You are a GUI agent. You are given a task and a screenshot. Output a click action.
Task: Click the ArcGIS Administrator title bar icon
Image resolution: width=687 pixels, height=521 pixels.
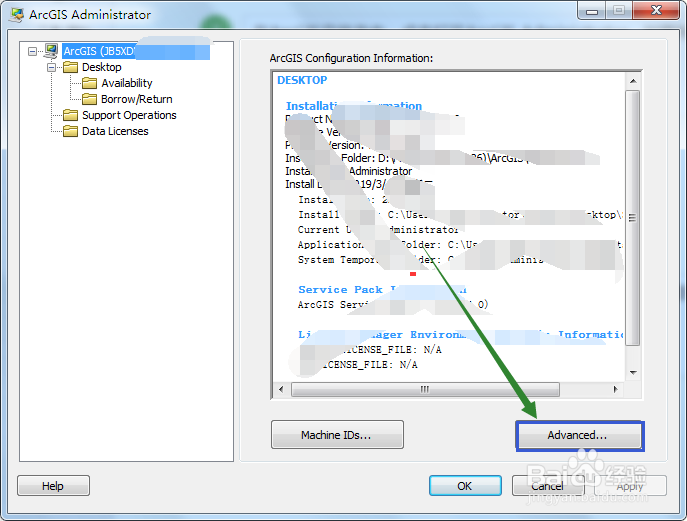click(17, 14)
